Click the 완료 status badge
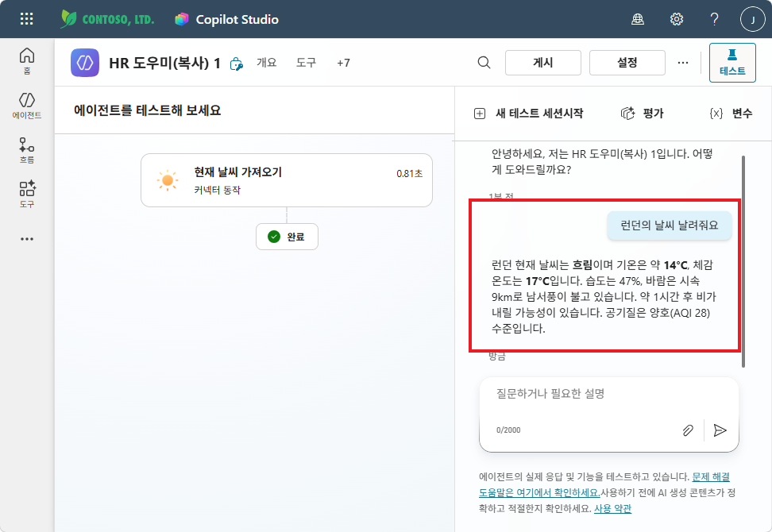 point(287,237)
